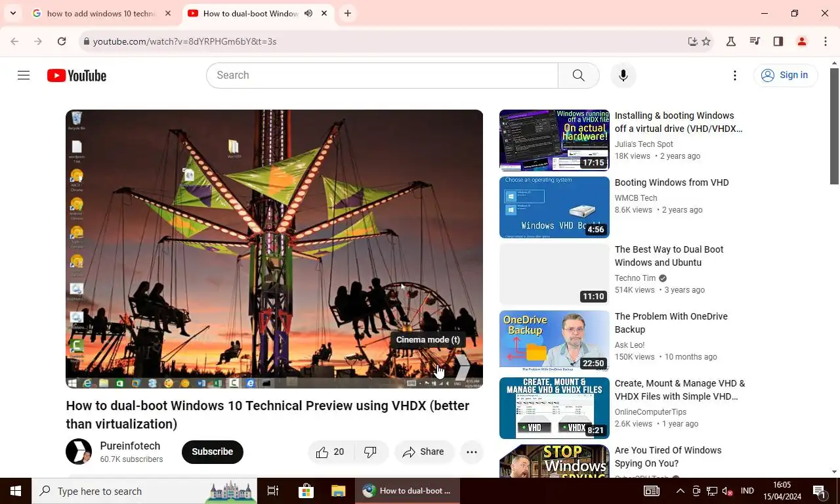Open 'The Best Way to Dual Boot' video
The image size is (840, 504).
[669, 256]
